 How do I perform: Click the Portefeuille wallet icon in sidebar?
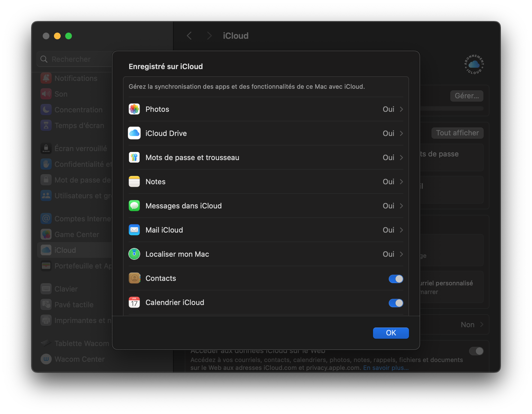tap(46, 266)
